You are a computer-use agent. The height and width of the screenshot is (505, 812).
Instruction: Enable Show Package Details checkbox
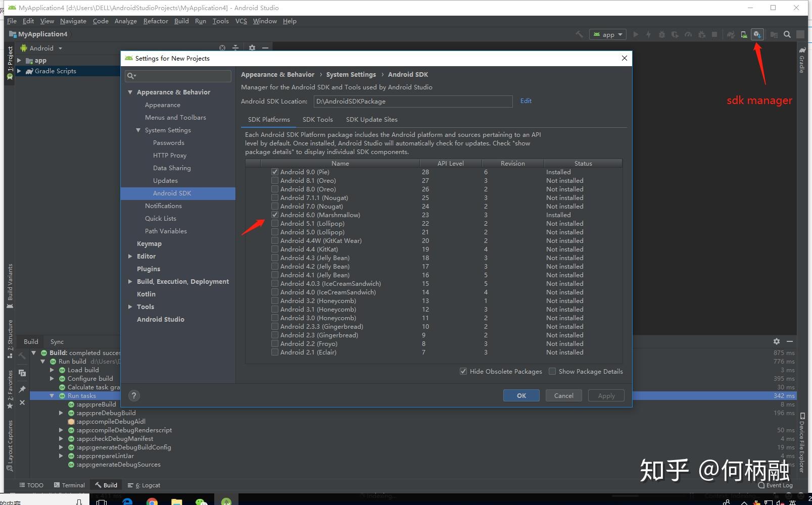tap(552, 371)
